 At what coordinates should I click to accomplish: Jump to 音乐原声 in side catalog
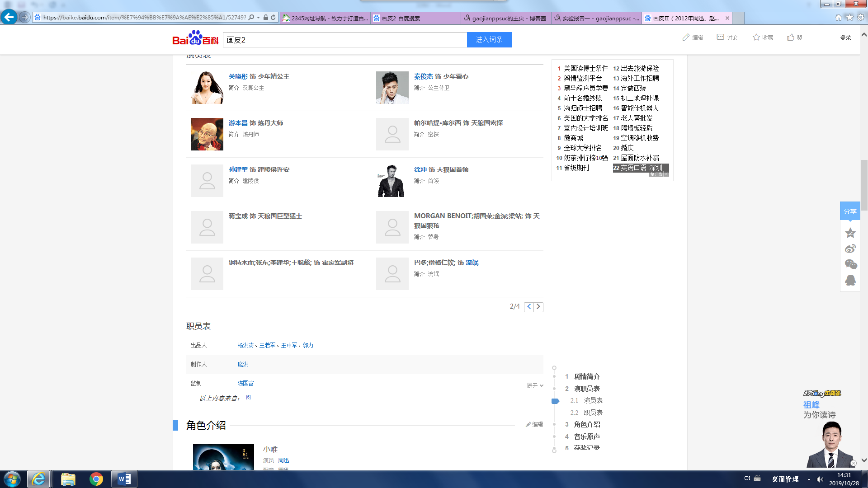pyautogui.click(x=586, y=436)
